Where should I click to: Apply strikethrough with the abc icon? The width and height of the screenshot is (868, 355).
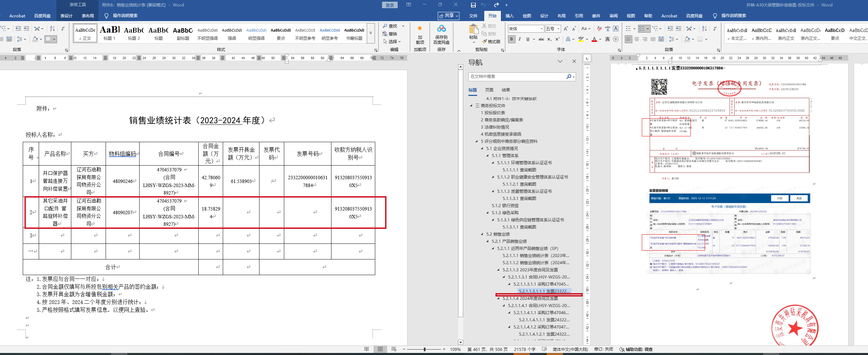[541, 39]
